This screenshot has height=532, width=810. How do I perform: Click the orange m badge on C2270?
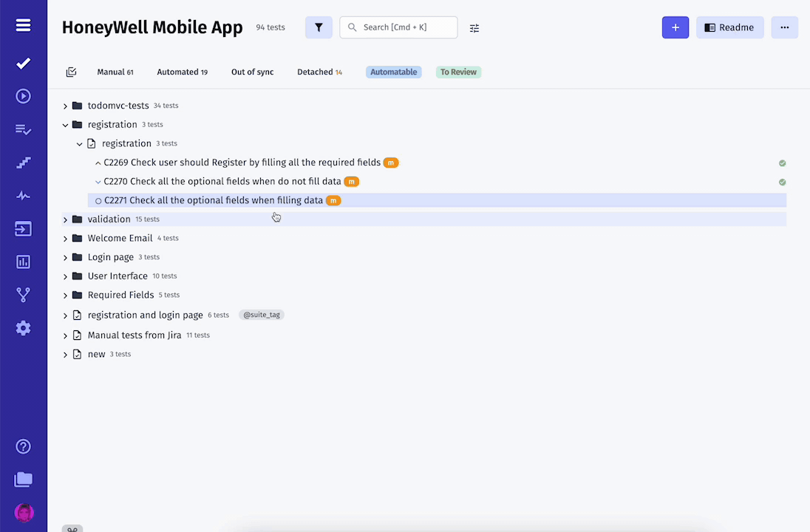point(351,181)
